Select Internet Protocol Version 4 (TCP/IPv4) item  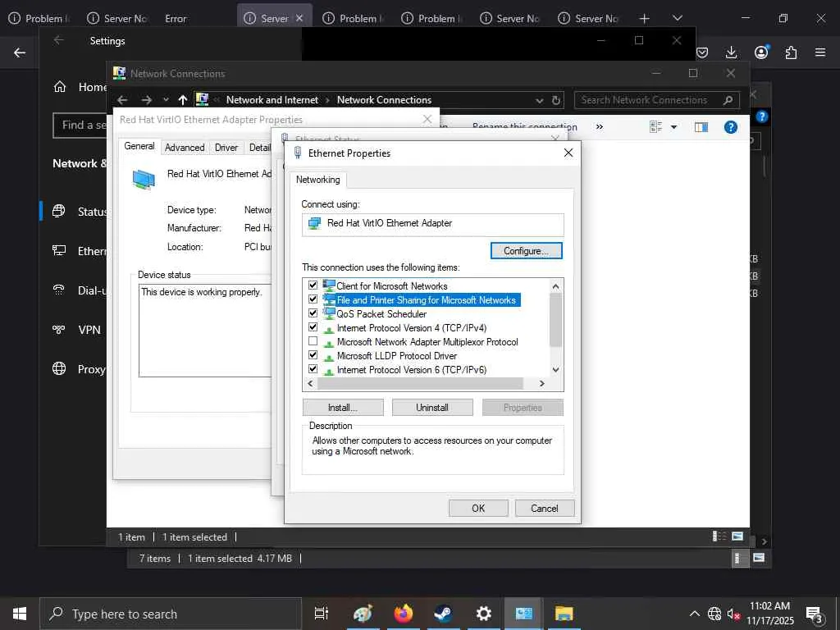412,328
